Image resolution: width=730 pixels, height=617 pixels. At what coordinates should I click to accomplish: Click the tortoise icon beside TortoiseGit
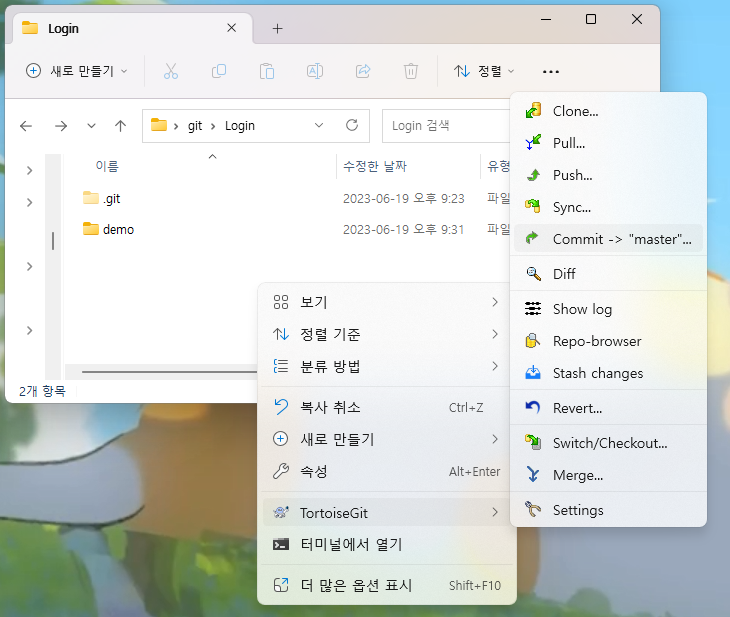click(281, 513)
